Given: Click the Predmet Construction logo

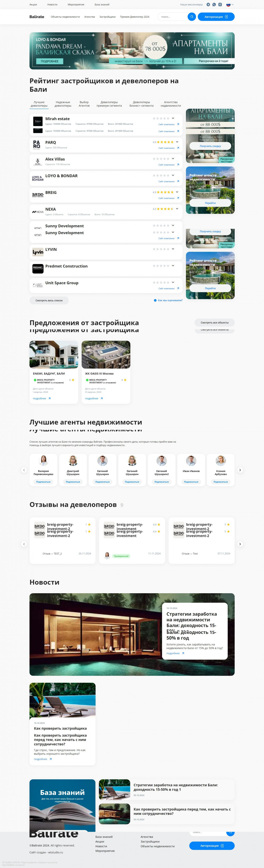Looking at the screenshot, I should (x=38, y=269).
